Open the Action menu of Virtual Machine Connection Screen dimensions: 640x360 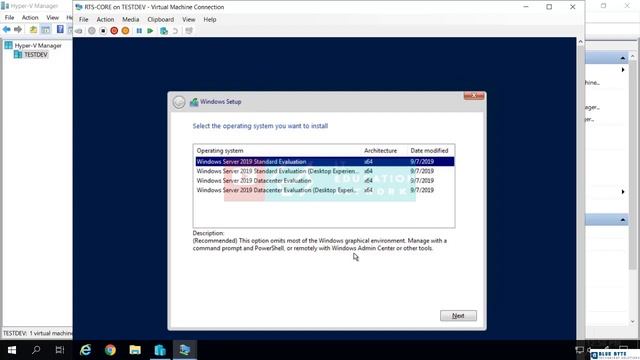[105, 20]
